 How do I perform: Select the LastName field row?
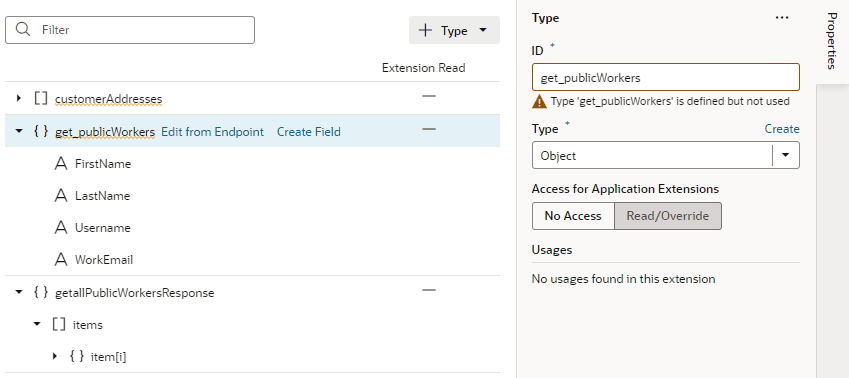pos(252,195)
